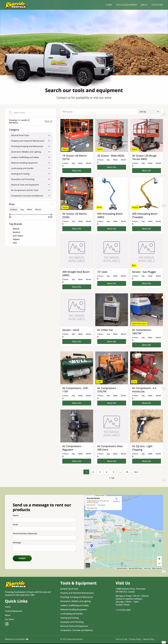This screenshot has width=168, height=644.
Task: Click the Genie brand tag
Action: 99,207
